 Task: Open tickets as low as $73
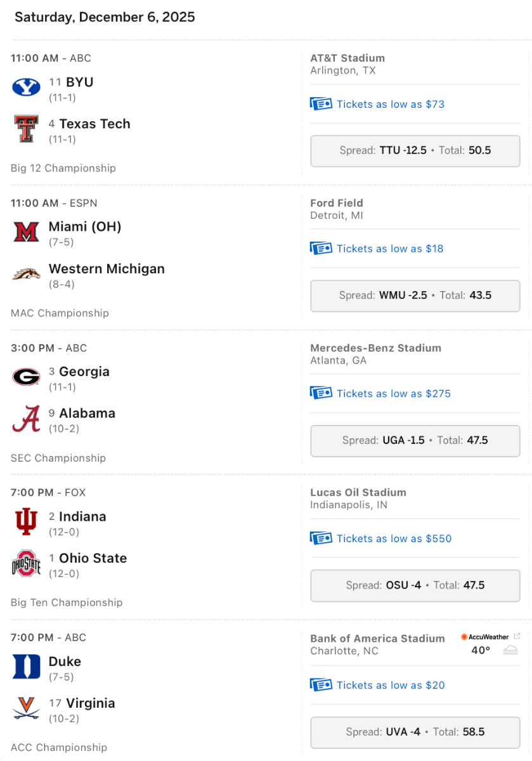pos(390,104)
